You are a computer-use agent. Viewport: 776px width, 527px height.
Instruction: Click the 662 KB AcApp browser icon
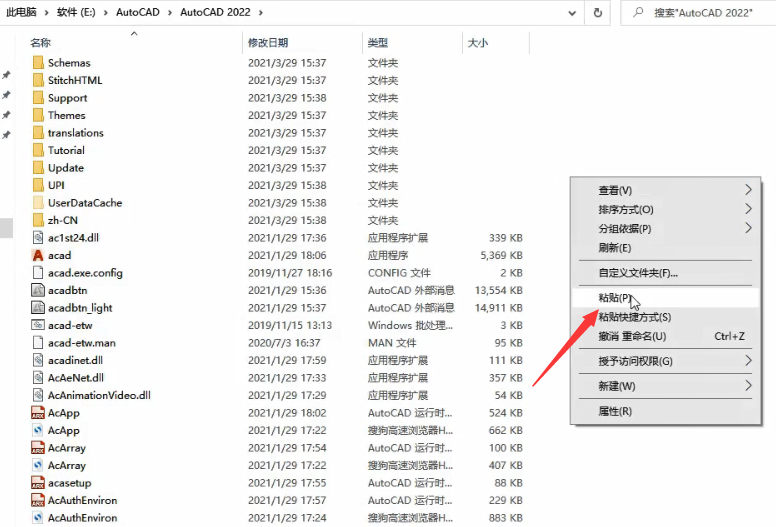tap(38, 431)
